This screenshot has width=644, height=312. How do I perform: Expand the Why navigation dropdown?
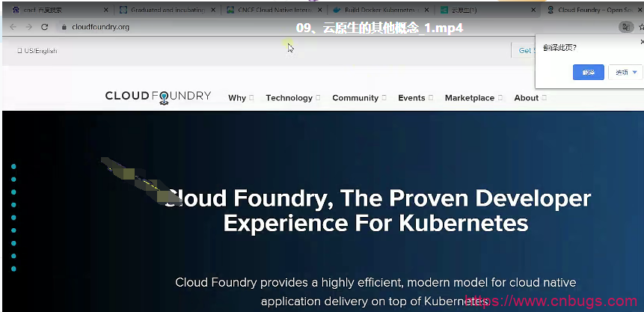[x=240, y=98]
